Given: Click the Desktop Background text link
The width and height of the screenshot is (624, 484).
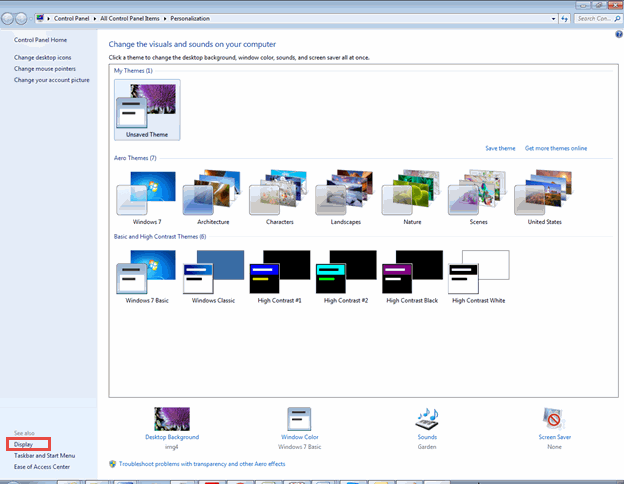Looking at the screenshot, I should (172, 437).
